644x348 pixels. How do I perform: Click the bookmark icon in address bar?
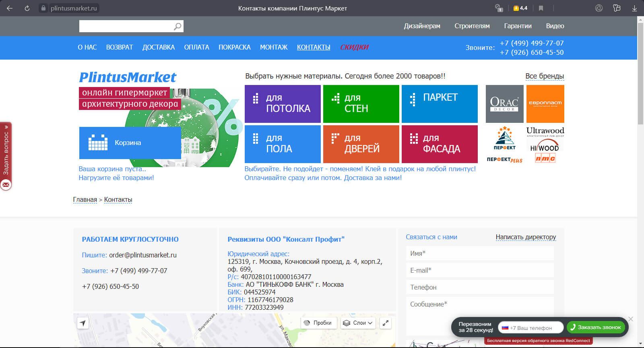(541, 8)
